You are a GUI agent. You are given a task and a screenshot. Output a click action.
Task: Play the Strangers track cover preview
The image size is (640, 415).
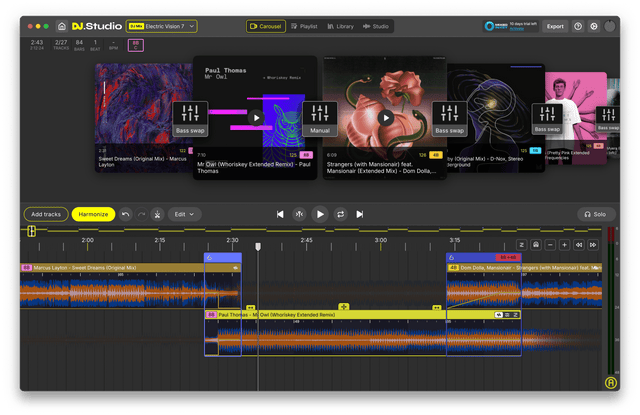pyautogui.click(x=386, y=117)
